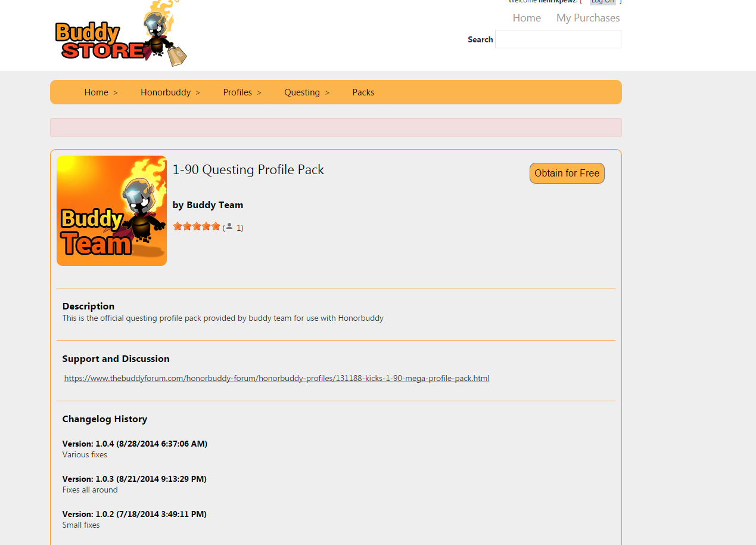Screen dimensions: 756x545
Task: Click the official questing profile description text
Action: click(x=223, y=318)
